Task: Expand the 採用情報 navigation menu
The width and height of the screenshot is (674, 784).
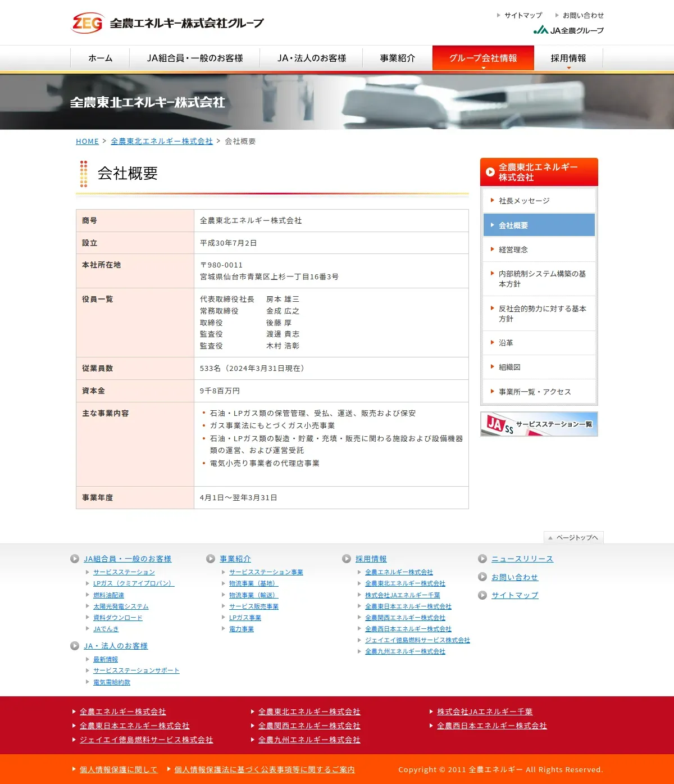Action: click(568, 58)
